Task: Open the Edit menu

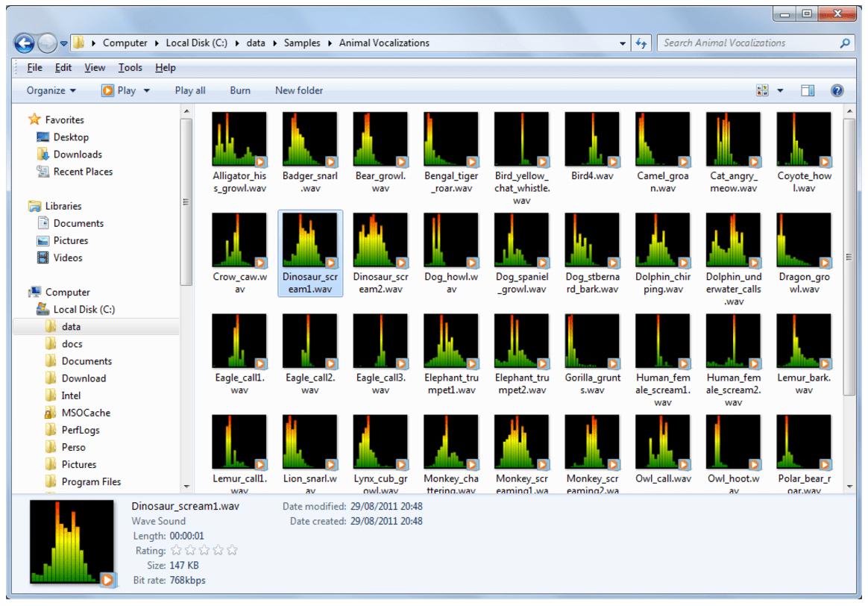Action: point(63,68)
